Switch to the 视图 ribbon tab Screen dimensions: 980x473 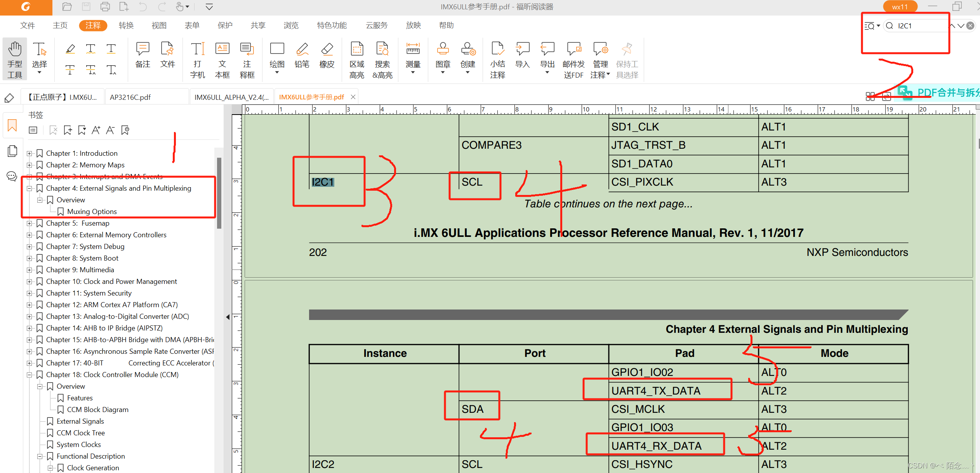[x=159, y=26]
